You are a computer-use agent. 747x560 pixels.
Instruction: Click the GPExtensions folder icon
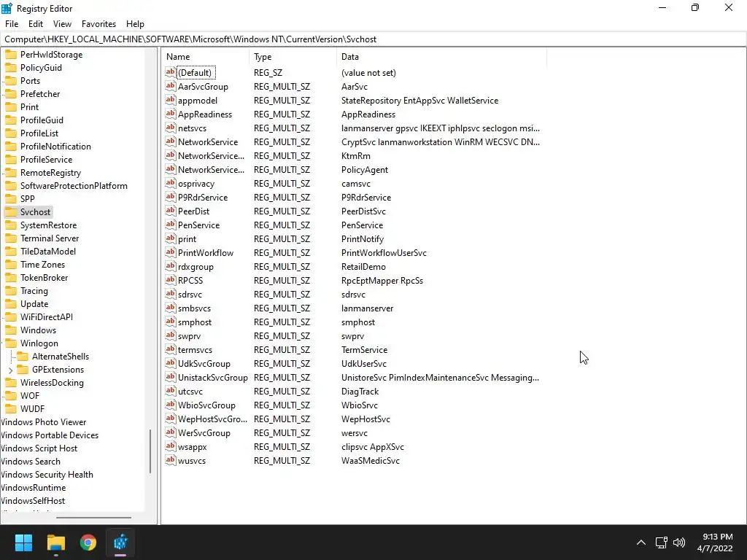tap(23, 370)
